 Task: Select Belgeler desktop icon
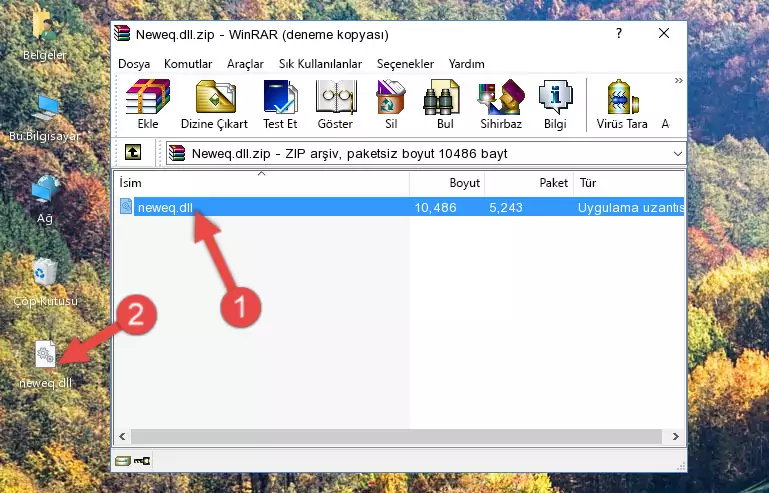pyautogui.click(x=44, y=34)
